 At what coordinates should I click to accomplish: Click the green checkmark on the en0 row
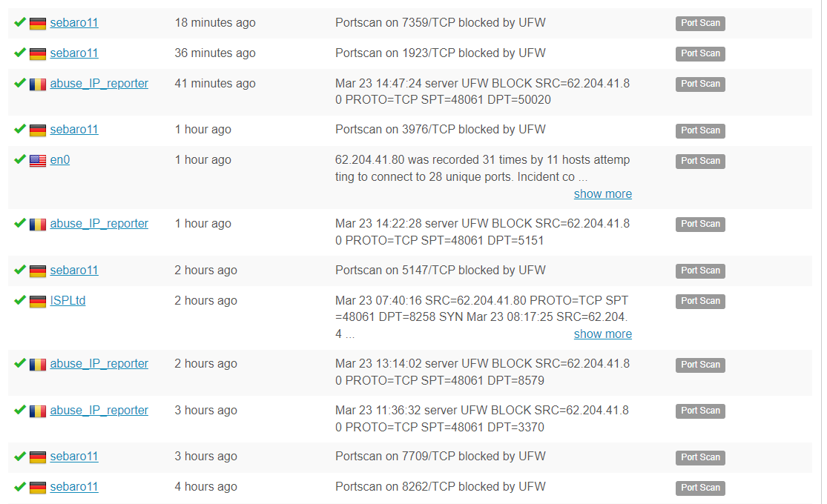coord(20,159)
